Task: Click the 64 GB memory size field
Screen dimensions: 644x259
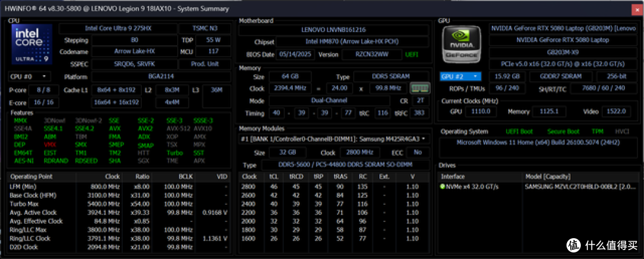Action: tap(290, 77)
